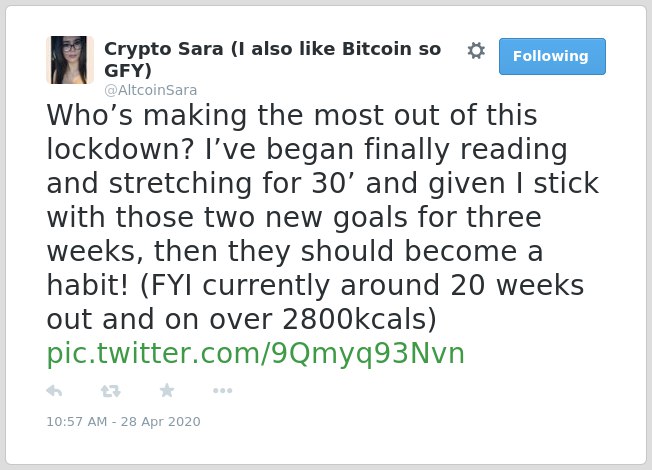Select the reply arrow under the tweet
The width and height of the screenshot is (652, 470).
click(x=54, y=391)
